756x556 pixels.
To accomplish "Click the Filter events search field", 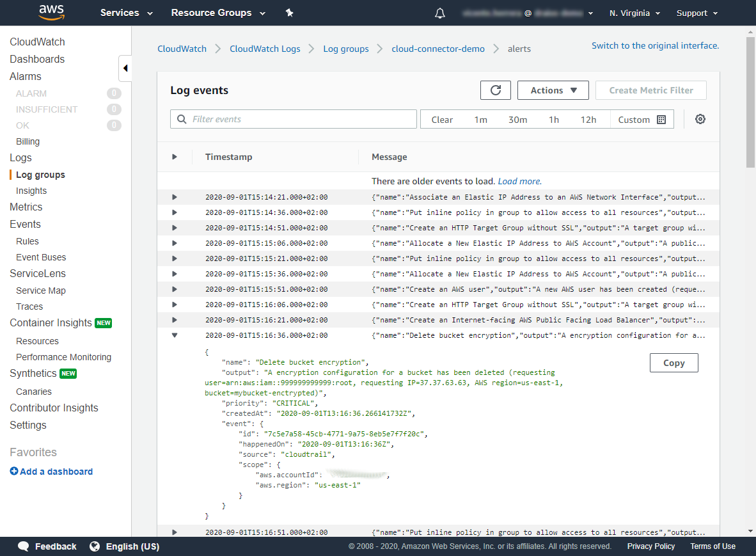I will tap(293, 119).
